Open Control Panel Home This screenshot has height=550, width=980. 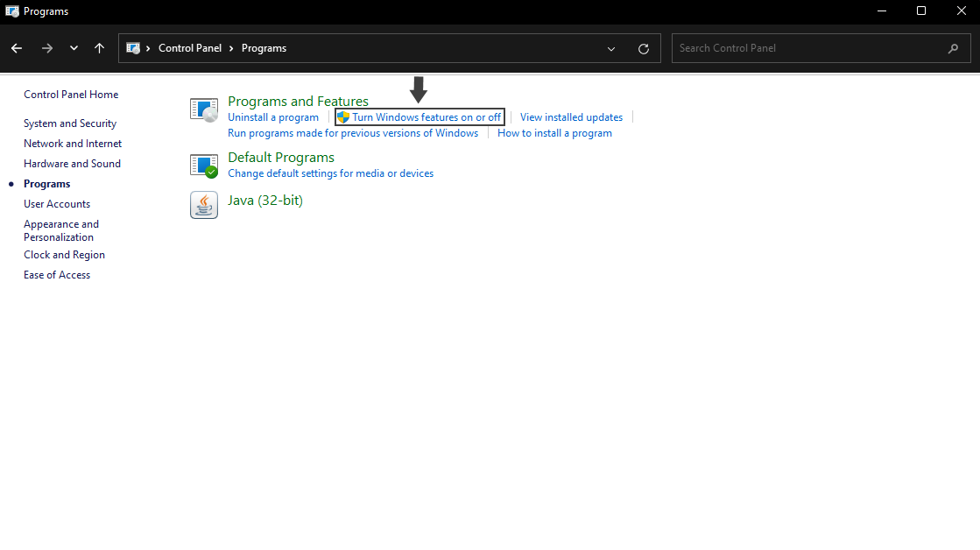[71, 95]
